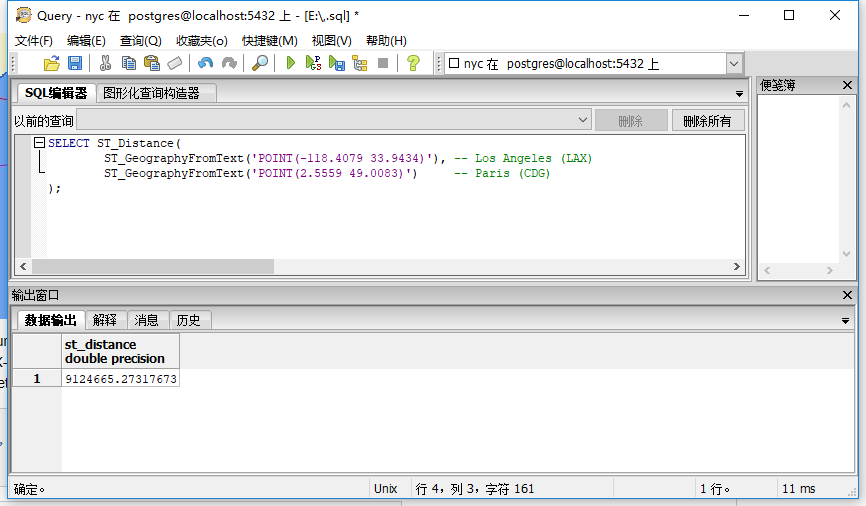Image resolution: width=866 pixels, height=506 pixels.
Task: Cut selected text with scissors icon
Action: coord(105,64)
